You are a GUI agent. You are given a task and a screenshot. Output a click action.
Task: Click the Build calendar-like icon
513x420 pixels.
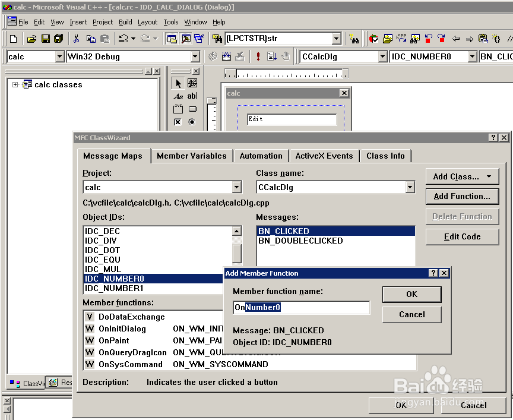[226, 56]
